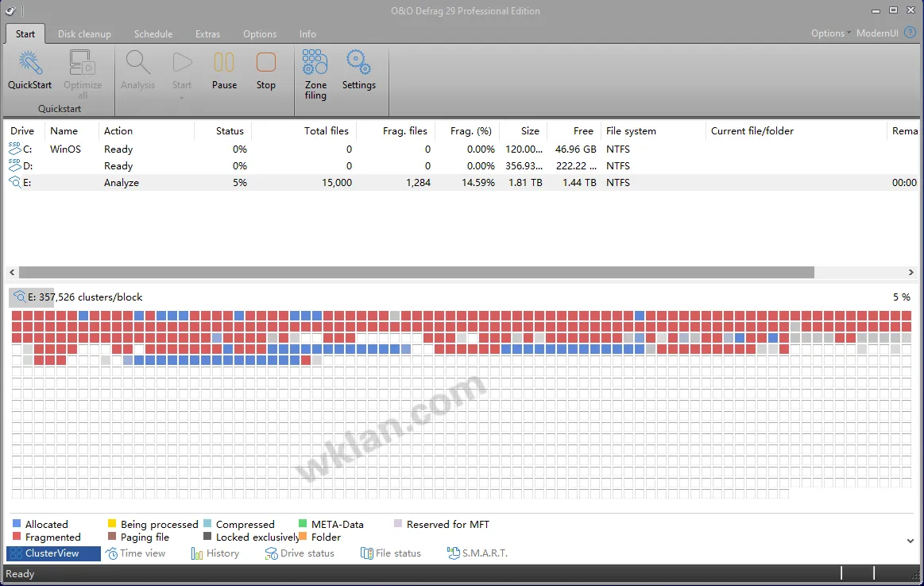Click the Optimize all icon

tap(83, 63)
